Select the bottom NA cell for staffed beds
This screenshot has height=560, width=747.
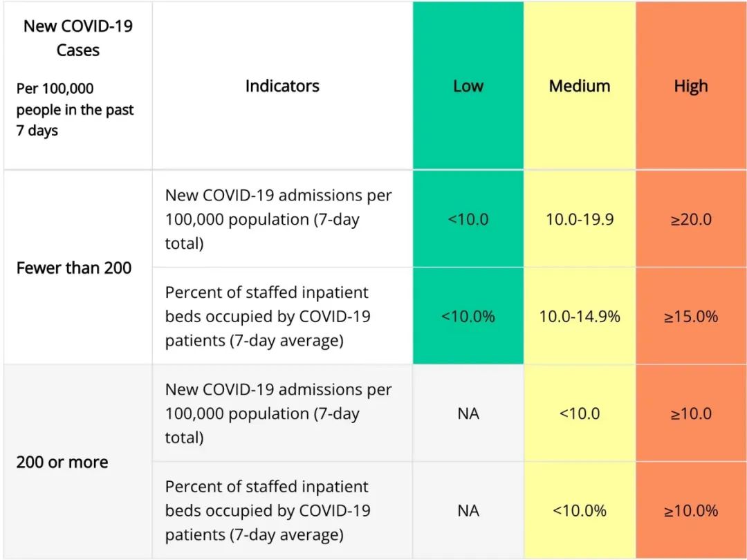pos(468,510)
